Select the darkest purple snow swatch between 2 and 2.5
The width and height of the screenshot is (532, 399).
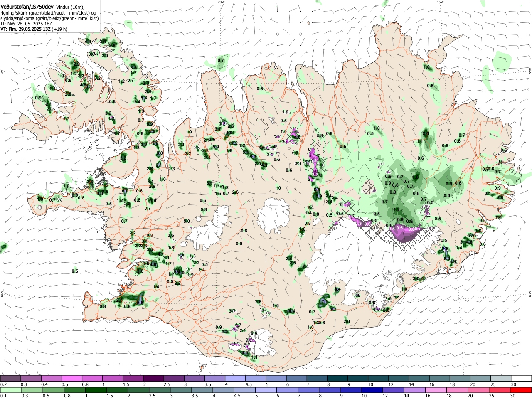pos(153,378)
